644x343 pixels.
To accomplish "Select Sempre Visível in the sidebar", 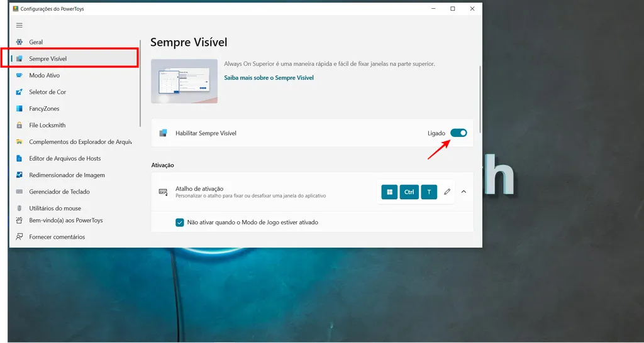I will [48, 59].
